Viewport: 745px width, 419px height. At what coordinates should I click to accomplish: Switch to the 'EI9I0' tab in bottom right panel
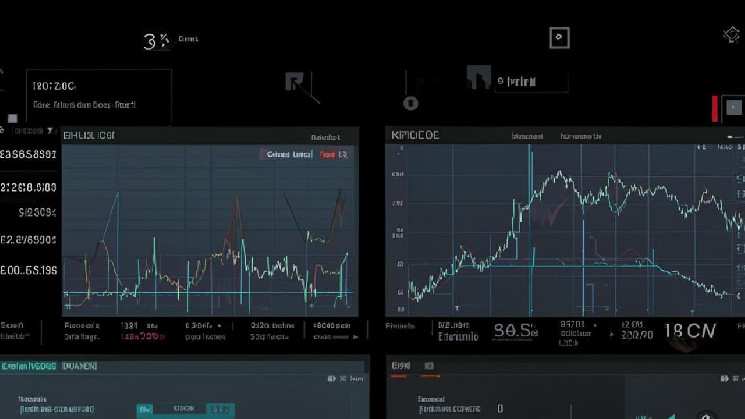click(401, 365)
